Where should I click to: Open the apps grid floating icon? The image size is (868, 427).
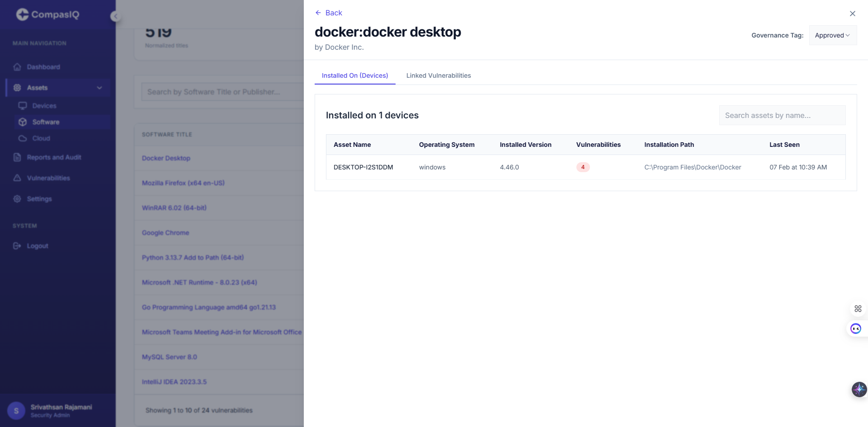(858, 309)
